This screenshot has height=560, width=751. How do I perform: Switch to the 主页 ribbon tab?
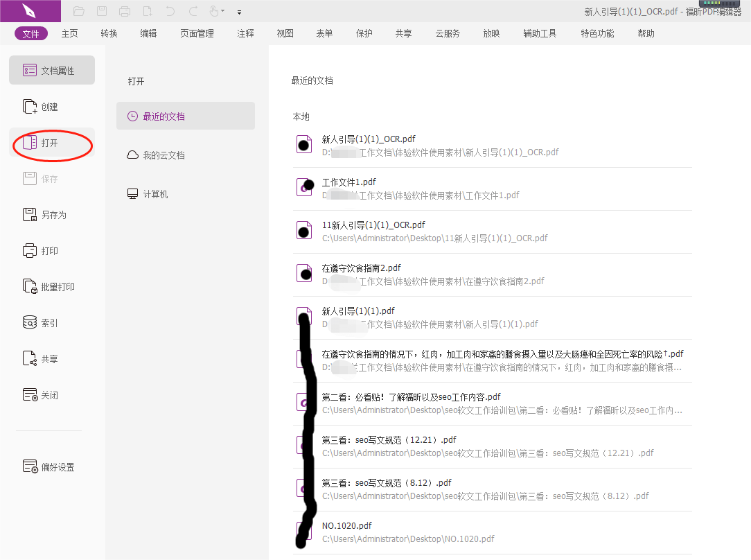click(x=69, y=33)
